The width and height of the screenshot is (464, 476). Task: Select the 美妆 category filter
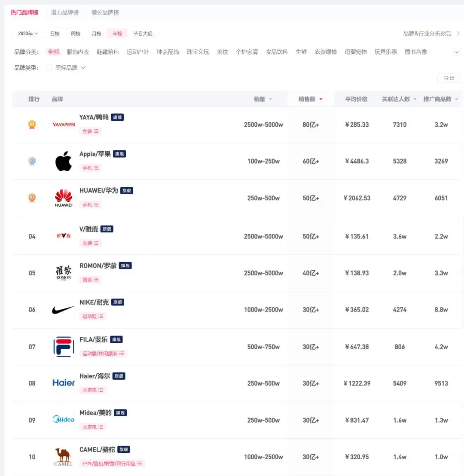[223, 52]
